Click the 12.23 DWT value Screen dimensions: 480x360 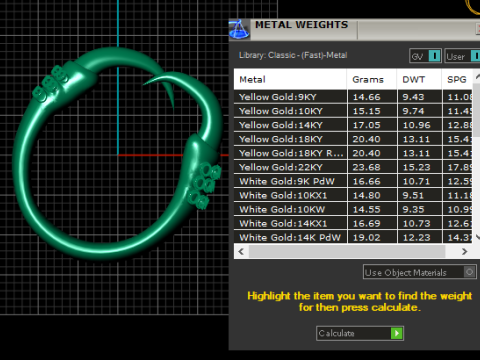pyautogui.click(x=417, y=237)
